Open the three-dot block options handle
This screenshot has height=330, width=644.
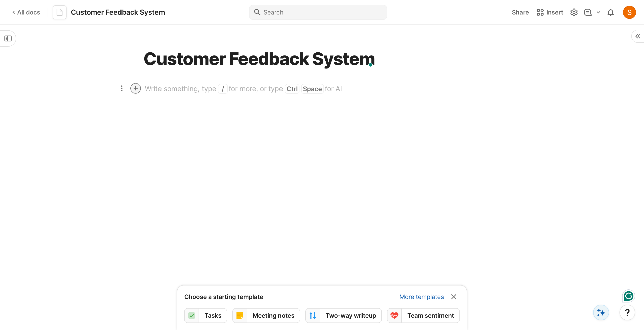[122, 88]
